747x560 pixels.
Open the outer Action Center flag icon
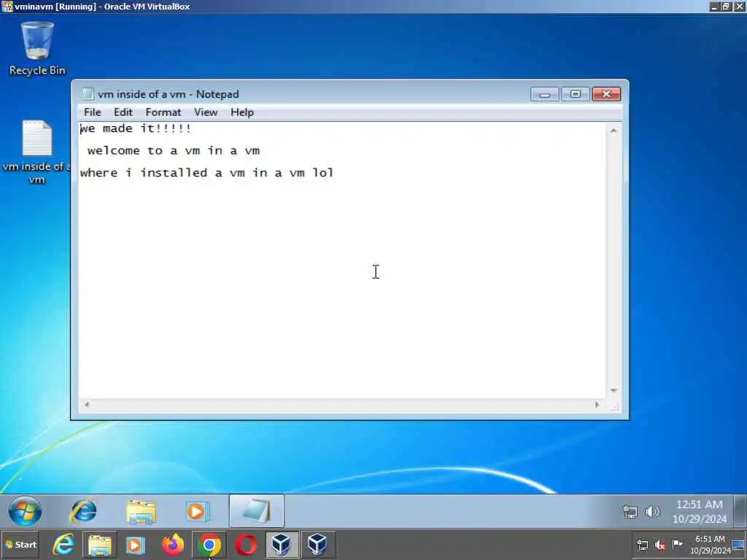(677, 544)
